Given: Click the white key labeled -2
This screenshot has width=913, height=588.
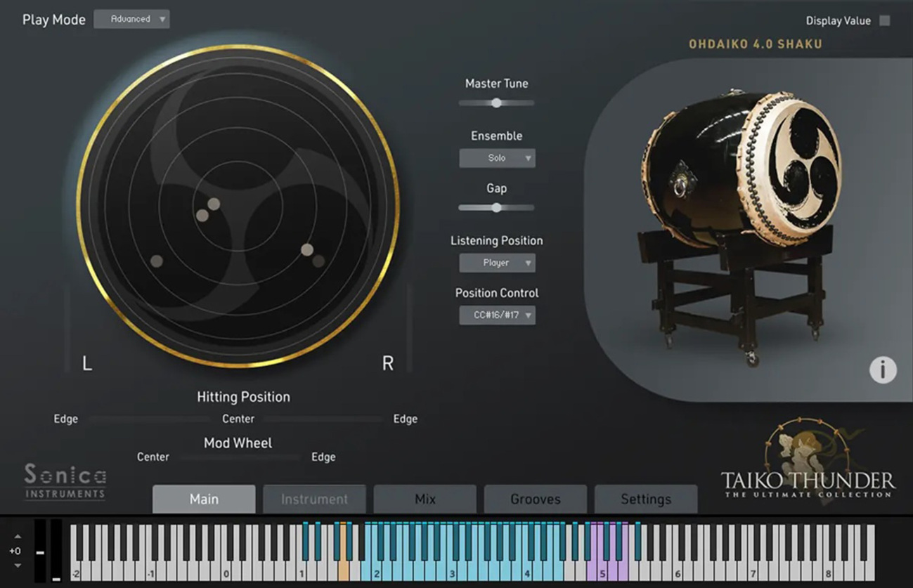Looking at the screenshot, I should coord(75,569).
